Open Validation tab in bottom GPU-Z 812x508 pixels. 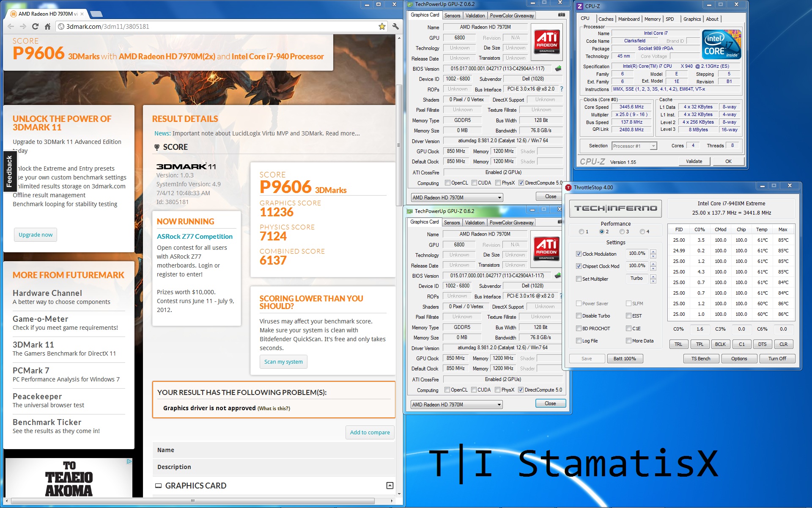[475, 223]
